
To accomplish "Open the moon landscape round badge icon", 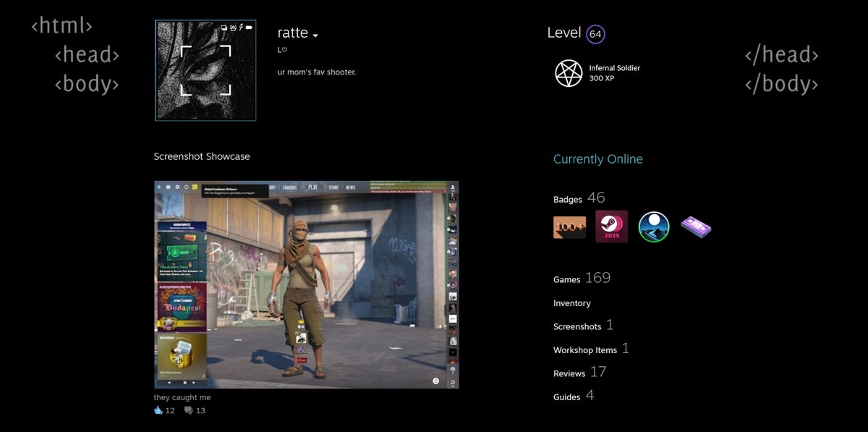I will tap(654, 226).
